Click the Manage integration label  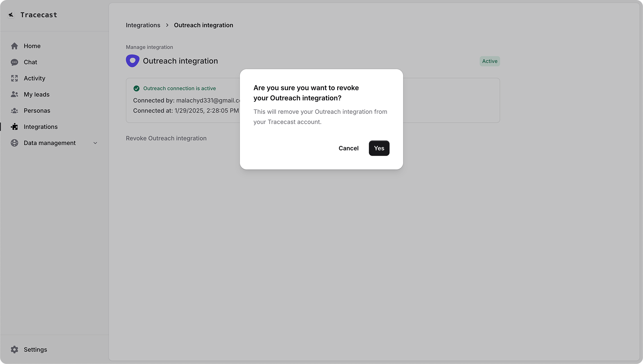(x=149, y=47)
